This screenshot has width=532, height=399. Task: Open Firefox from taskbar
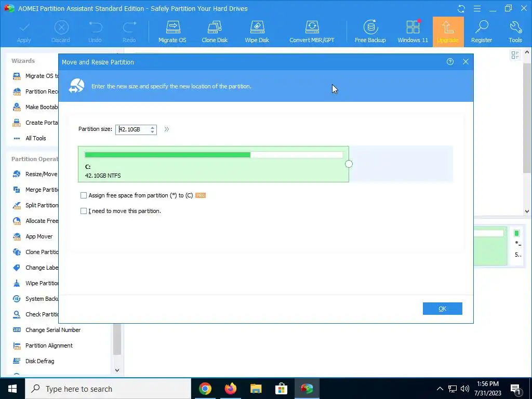[231, 389]
